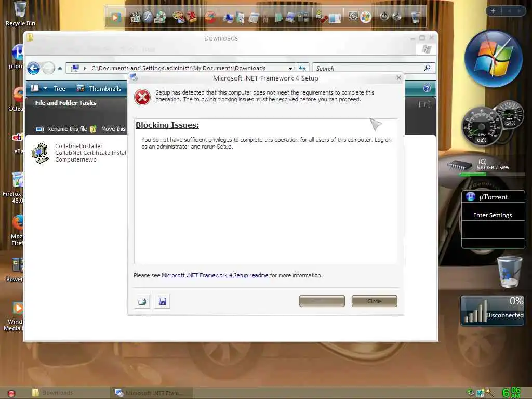
Task: Click the search magnifier icon
Action: pyautogui.click(x=428, y=68)
